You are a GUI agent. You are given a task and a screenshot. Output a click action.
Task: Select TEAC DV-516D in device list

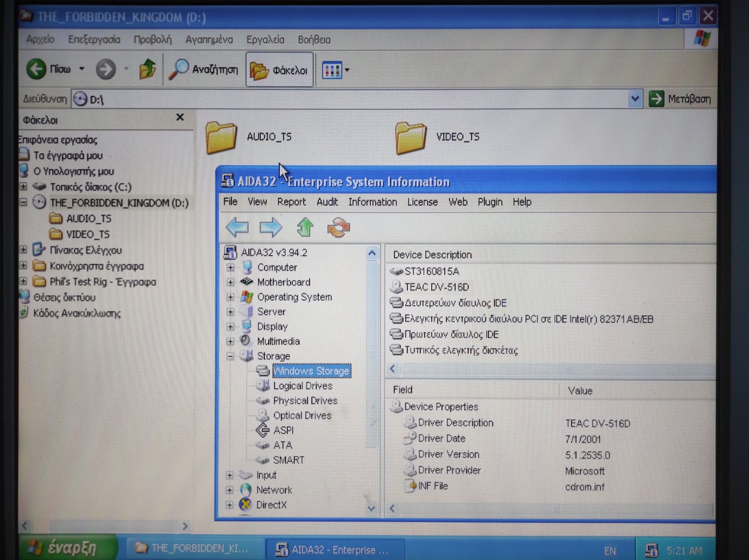[436, 287]
